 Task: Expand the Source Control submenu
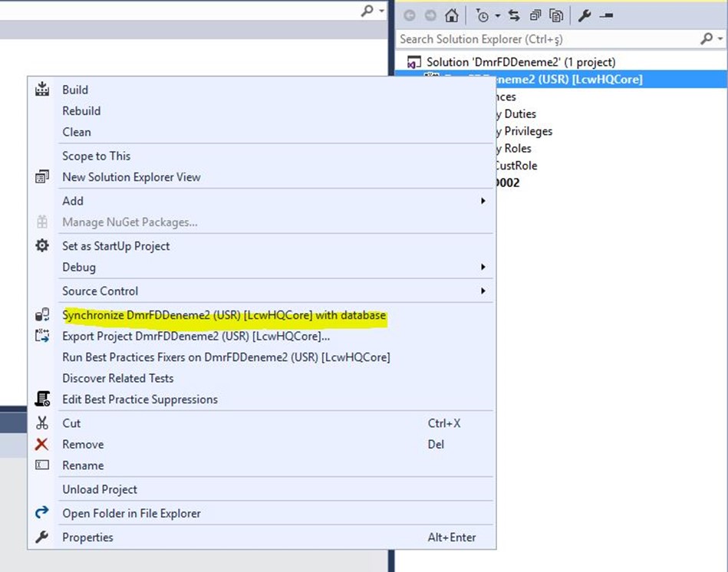pos(483,291)
